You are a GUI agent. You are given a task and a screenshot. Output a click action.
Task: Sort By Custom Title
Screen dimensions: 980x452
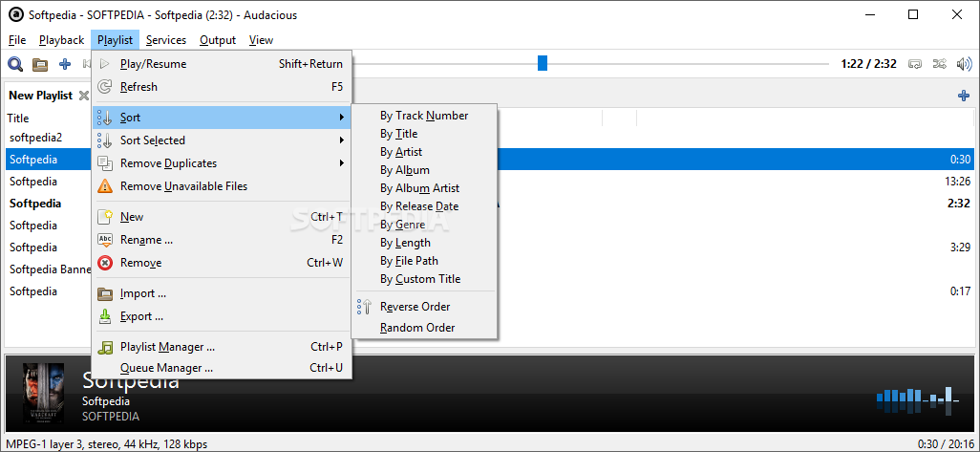[x=424, y=279]
